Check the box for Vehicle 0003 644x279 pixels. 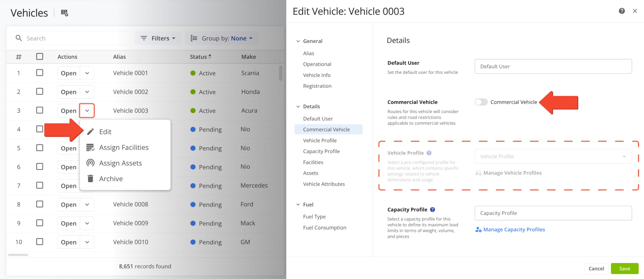[40, 110]
